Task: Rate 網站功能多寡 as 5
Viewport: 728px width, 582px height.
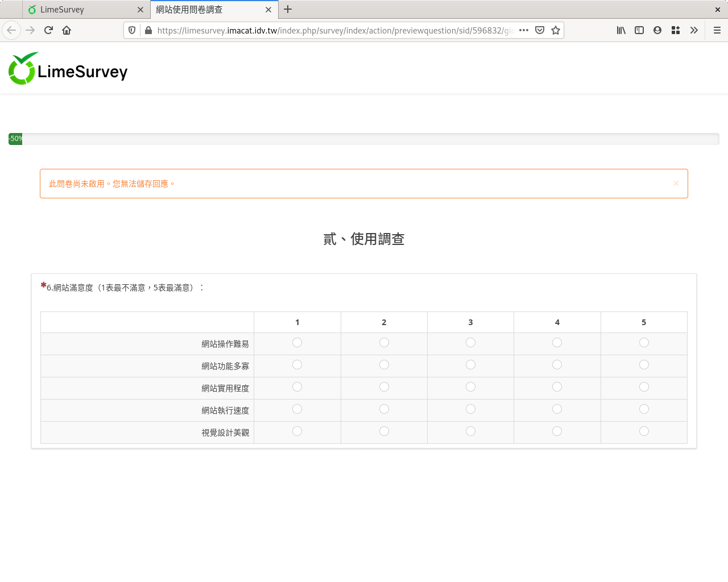Action: pyautogui.click(x=644, y=365)
